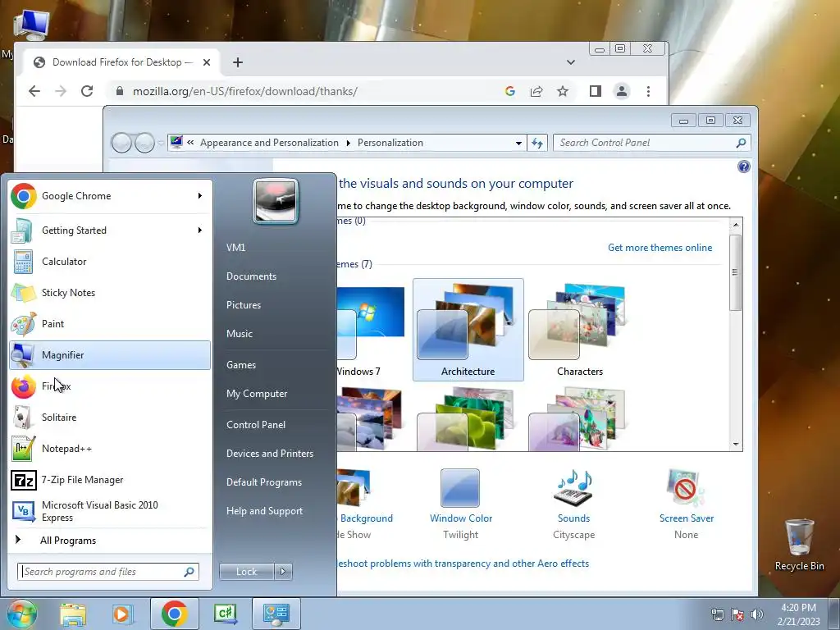Open Music from Start menu
The image size is (840, 630).
(x=240, y=334)
